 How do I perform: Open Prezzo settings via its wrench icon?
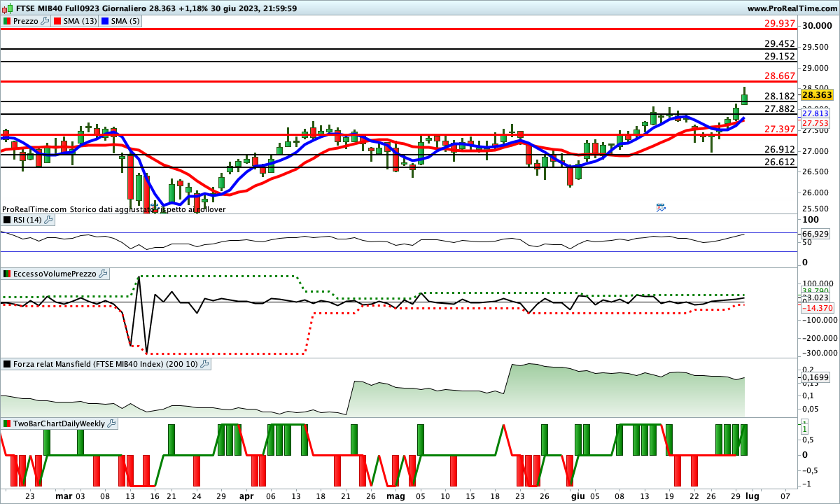[45, 21]
